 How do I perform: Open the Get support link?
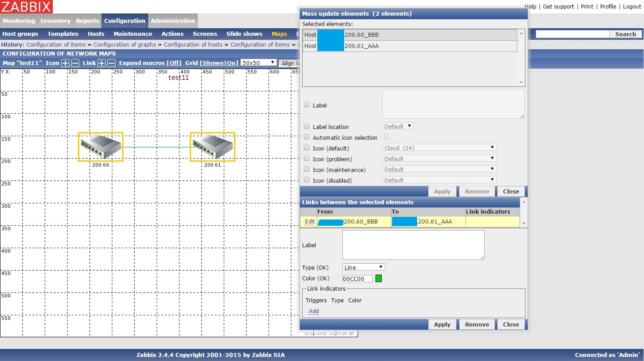click(x=558, y=7)
